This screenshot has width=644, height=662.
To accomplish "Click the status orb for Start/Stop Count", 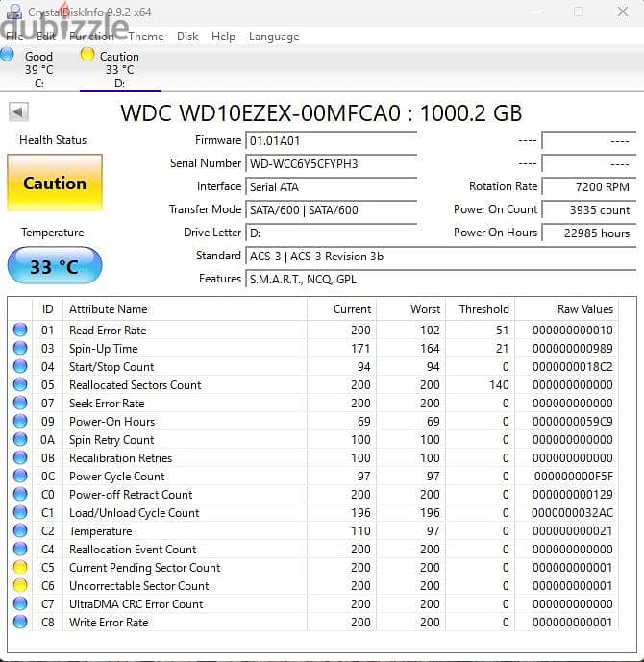I will click(20, 366).
